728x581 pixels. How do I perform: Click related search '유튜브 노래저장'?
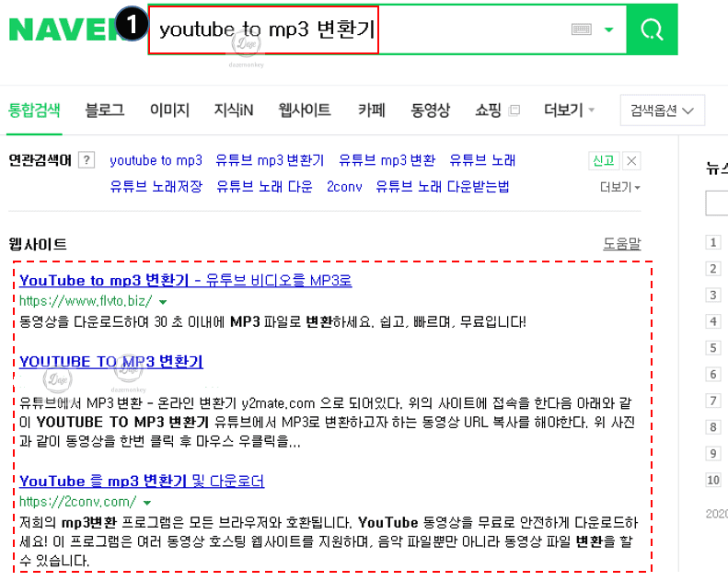tap(156, 187)
